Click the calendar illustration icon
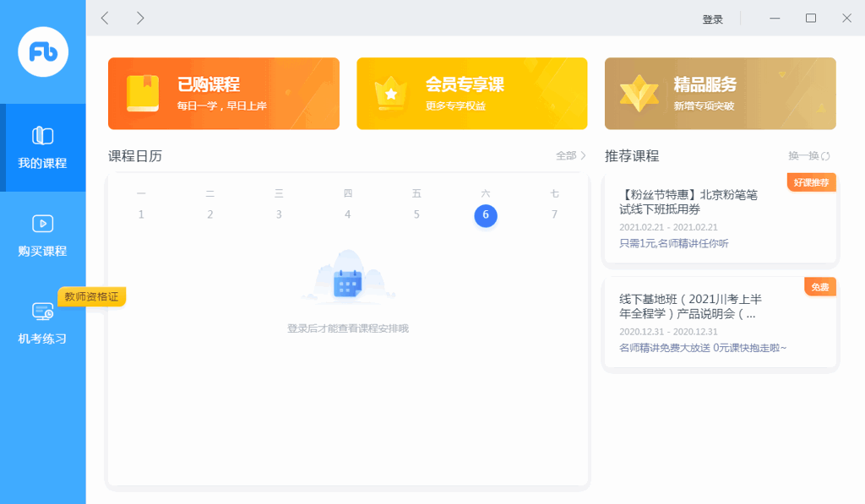The height and width of the screenshot is (504, 865). pyautogui.click(x=347, y=282)
